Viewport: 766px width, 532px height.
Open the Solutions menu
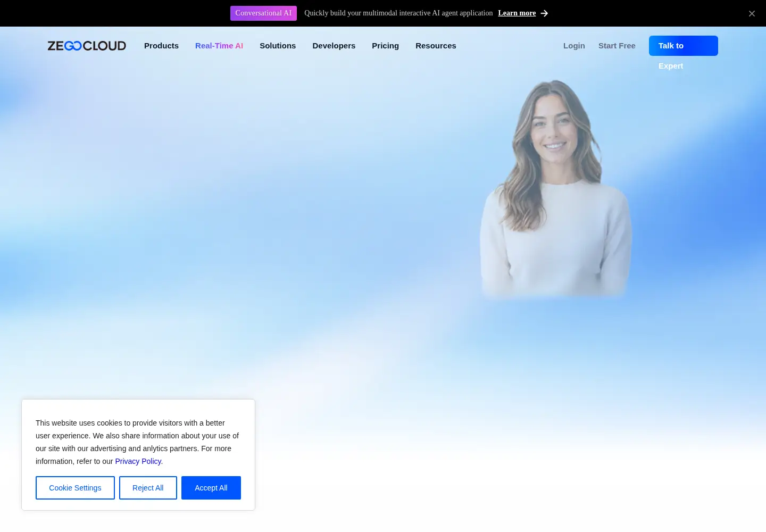point(278,46)
